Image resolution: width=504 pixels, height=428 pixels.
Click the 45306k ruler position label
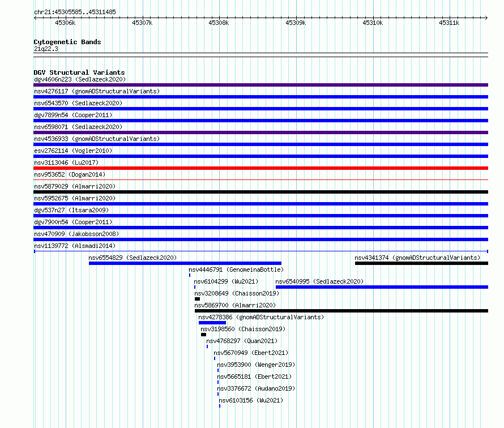(65, 23)
